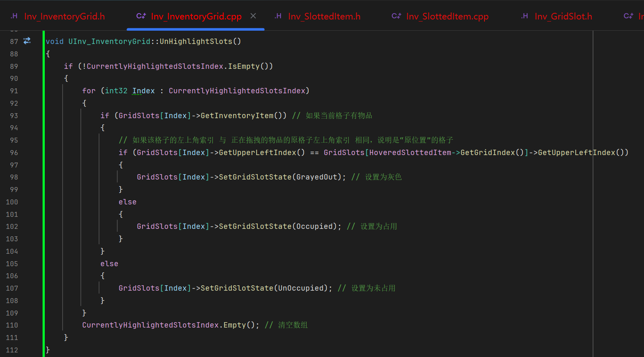The height and width of the screenshot is (357, 644).
Task: Click header file icon of Inv_SlottedItem.h tab
Action: click(x=278, y=16)
